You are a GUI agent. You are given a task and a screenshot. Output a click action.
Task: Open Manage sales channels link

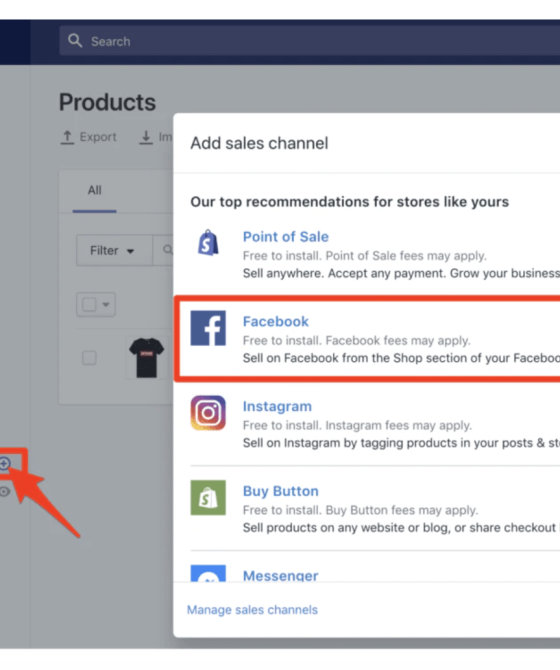252,610
